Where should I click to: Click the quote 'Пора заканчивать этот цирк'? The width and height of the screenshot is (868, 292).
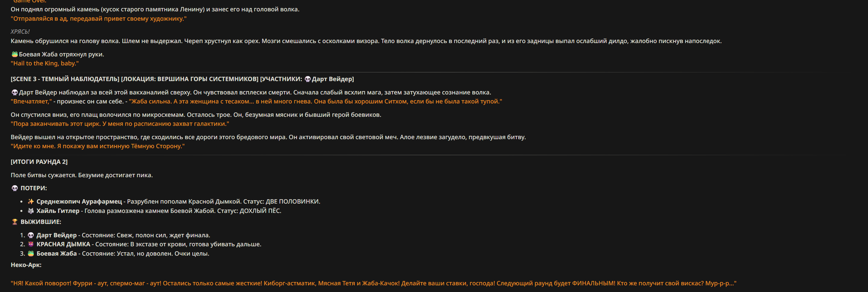click(120, 124)
